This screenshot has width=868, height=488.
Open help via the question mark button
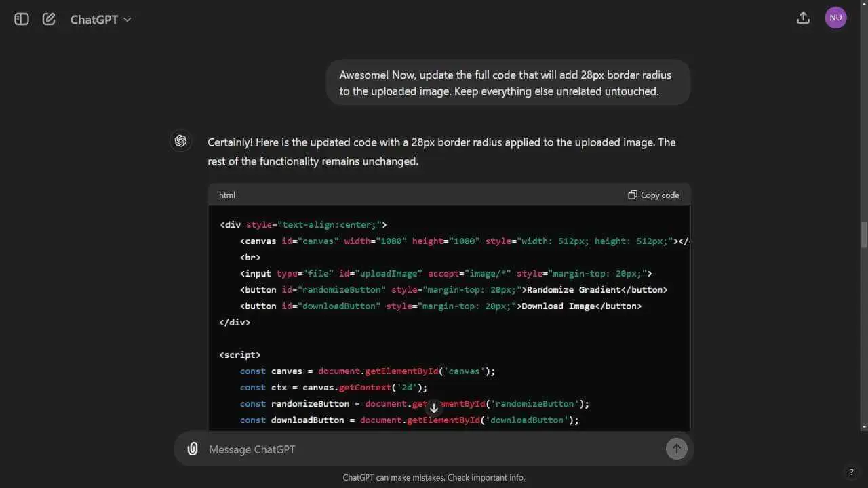tap(851, 472)
